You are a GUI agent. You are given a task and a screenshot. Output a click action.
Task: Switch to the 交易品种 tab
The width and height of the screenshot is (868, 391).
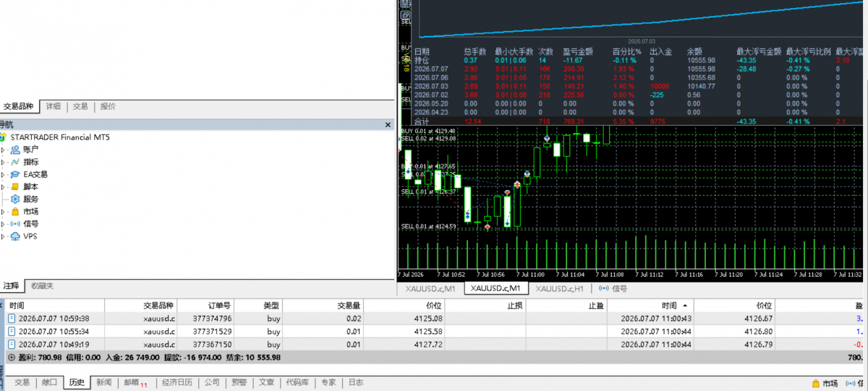tap(18, 106)
